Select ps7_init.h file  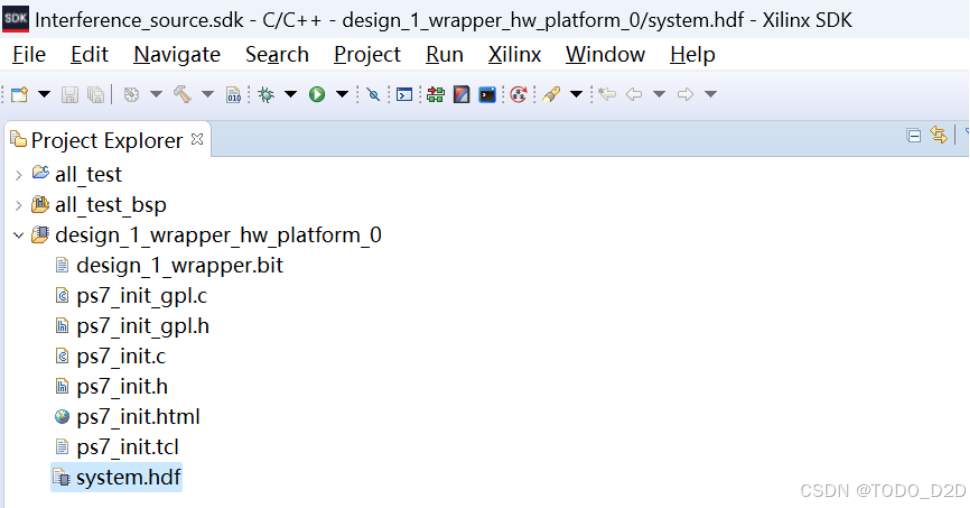tap(122, 387)
